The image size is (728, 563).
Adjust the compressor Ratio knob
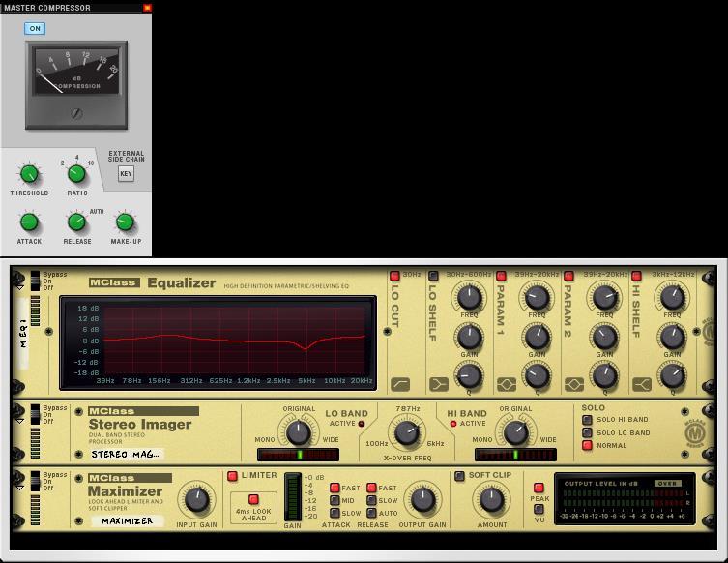pos(76,174)
